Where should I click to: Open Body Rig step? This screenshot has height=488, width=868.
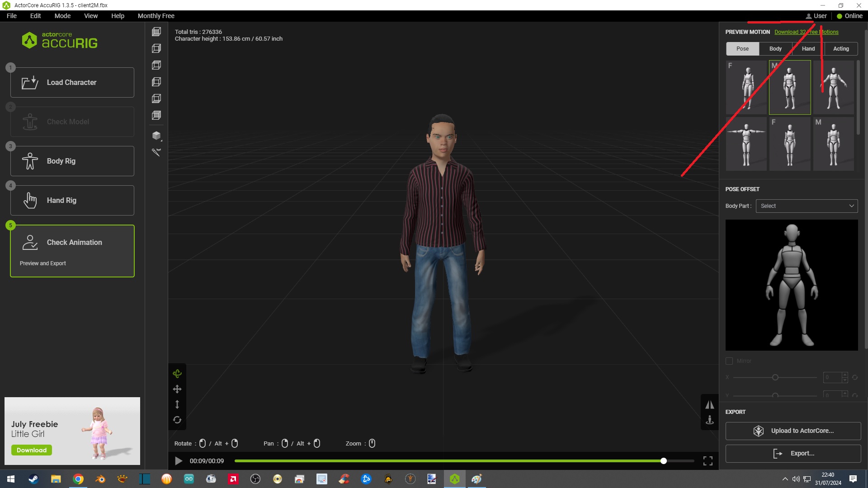(x=72, y=161)
